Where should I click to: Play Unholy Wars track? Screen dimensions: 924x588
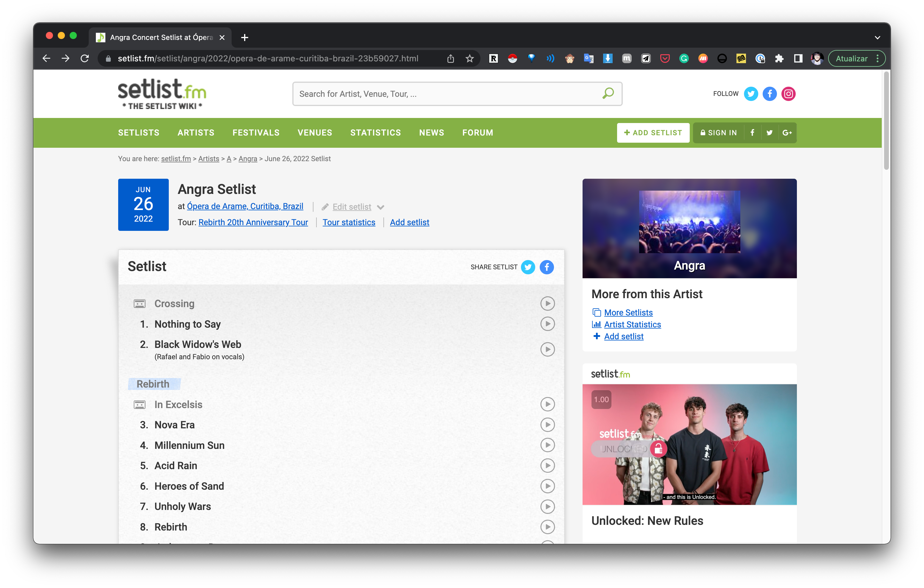click(x=547, y=506)
